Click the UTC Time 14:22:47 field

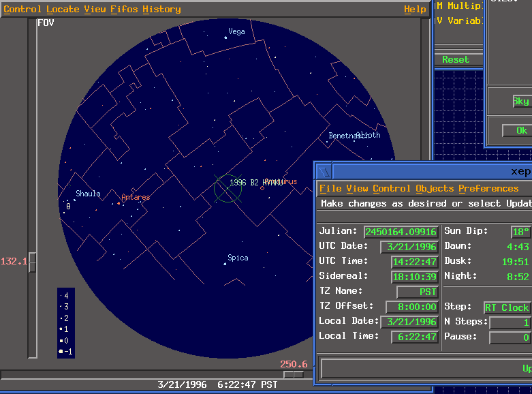(x=415, y=262)
